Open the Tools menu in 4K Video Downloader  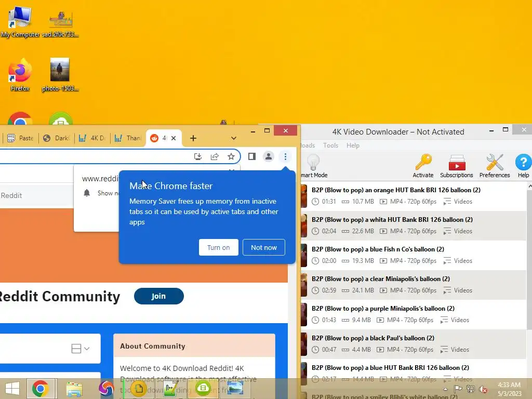(x=330, y=145)
